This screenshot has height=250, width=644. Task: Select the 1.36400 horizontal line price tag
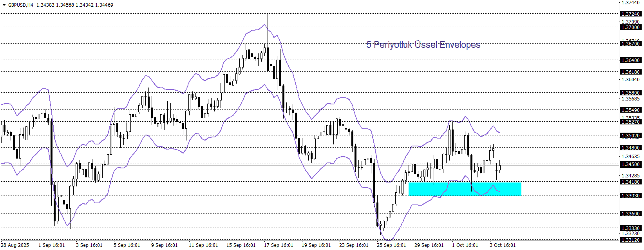pyautogui.click(x=631, y=60)
